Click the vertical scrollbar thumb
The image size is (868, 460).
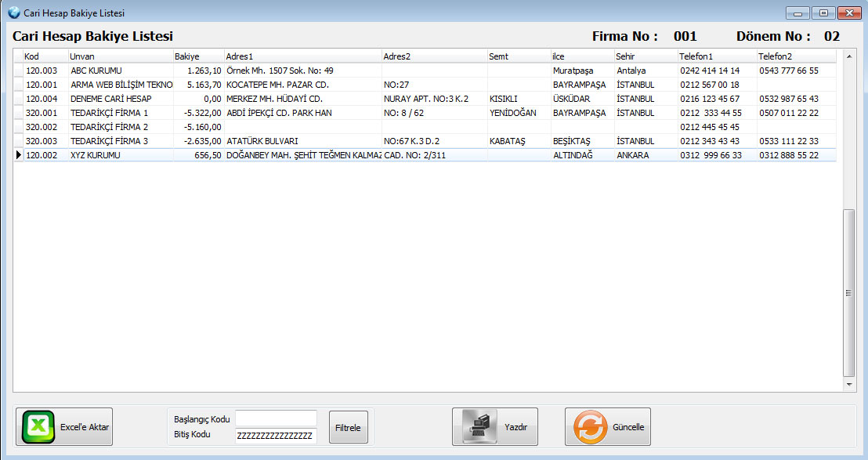[x=848, y=293]
